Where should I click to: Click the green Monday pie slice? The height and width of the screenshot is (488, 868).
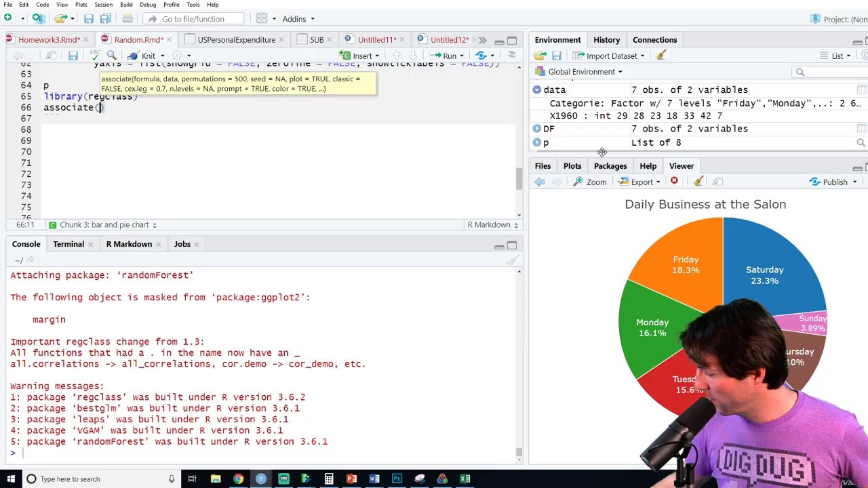651,327
